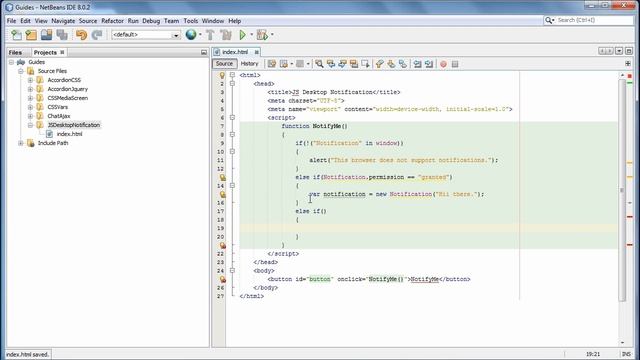Screen dimensions: 640x360
Task: Click the editor maximize window button
Action: [629, 51]
